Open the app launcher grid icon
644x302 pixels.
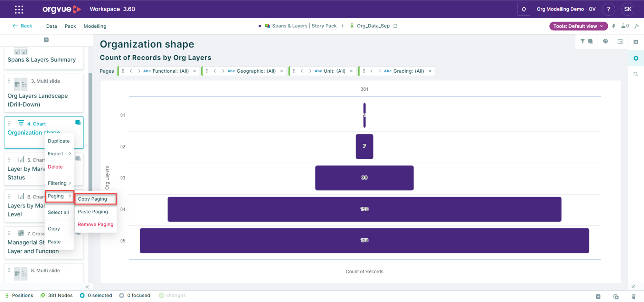[x=19, y=9]
